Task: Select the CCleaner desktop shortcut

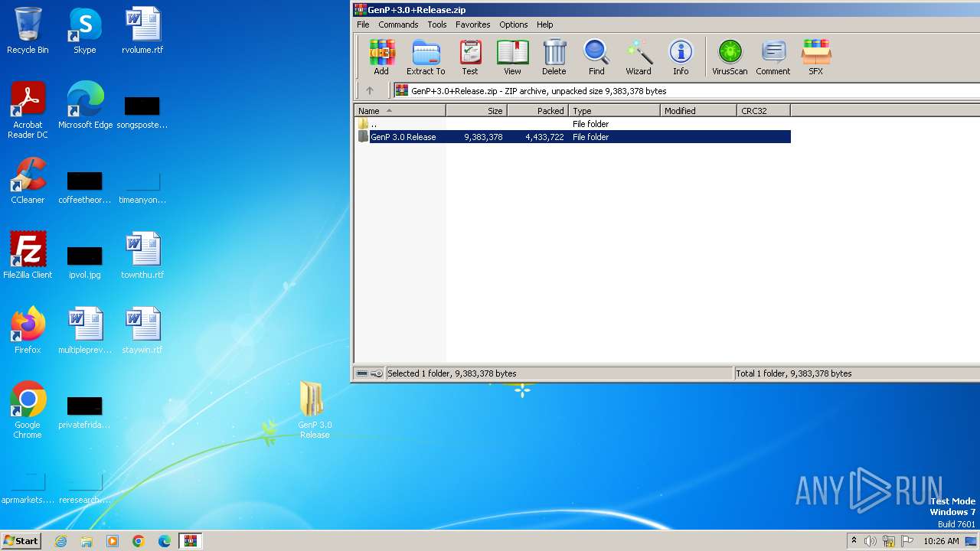Action: coord(28,181)
